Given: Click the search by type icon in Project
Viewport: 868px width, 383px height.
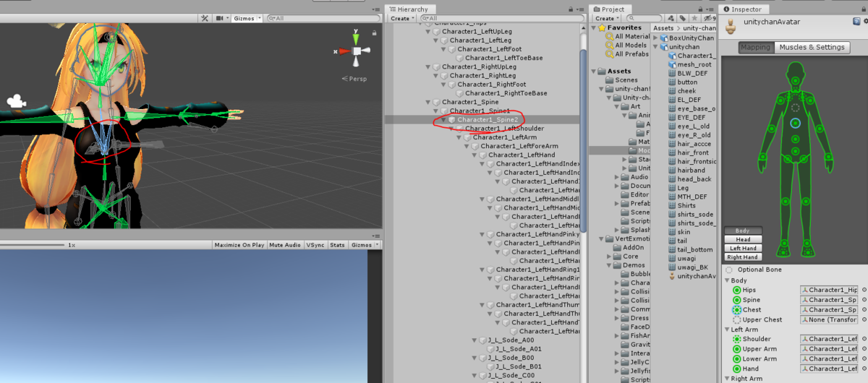Looking at the screenshot, I should click(671, 18).
